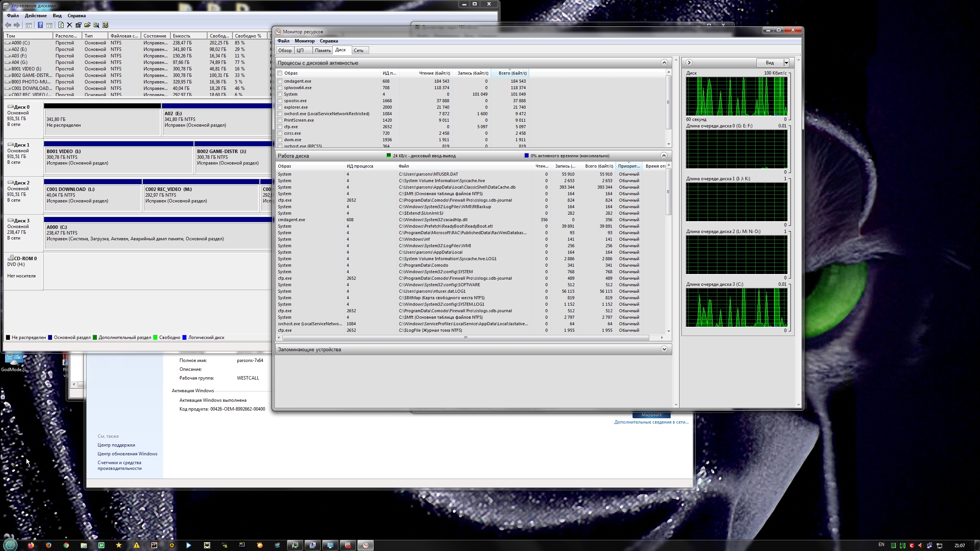This screenshot has width=980, height=551.
Task: Open Firefox from the taskbar
Action: [31, 545]
